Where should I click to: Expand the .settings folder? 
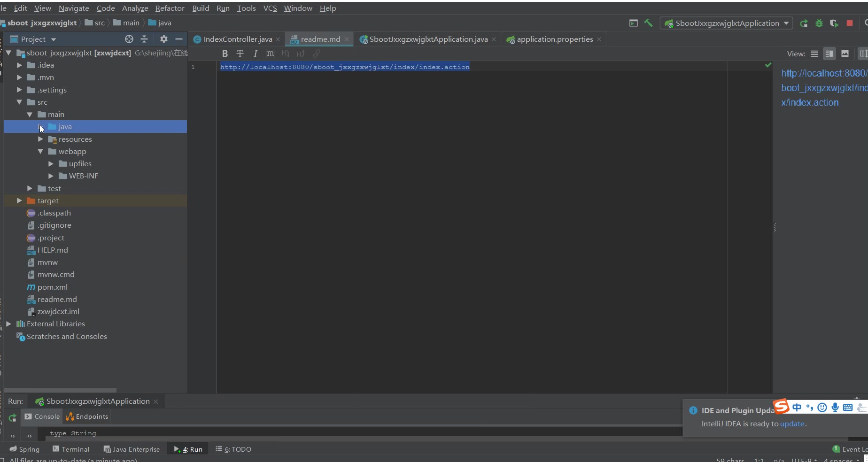coord(19,90)
